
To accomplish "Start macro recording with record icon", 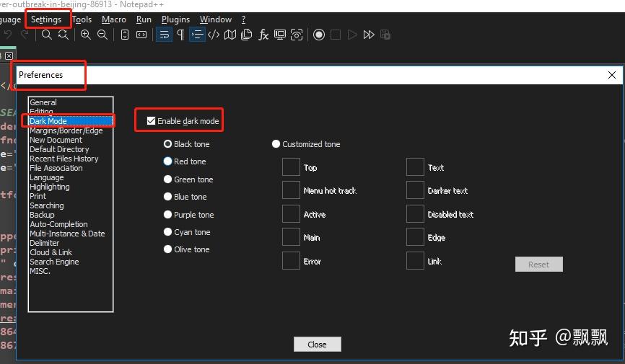I will tap(319, 35).
